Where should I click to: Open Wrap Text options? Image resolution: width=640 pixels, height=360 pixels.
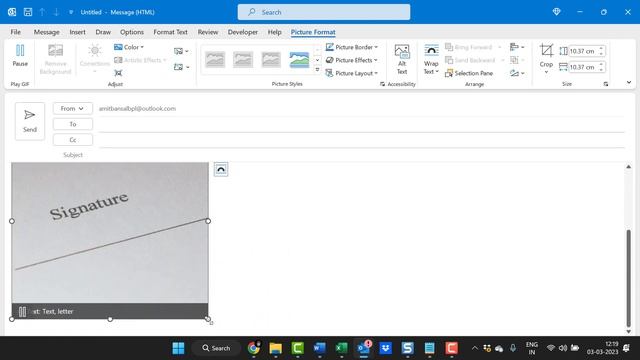(431, 60)
